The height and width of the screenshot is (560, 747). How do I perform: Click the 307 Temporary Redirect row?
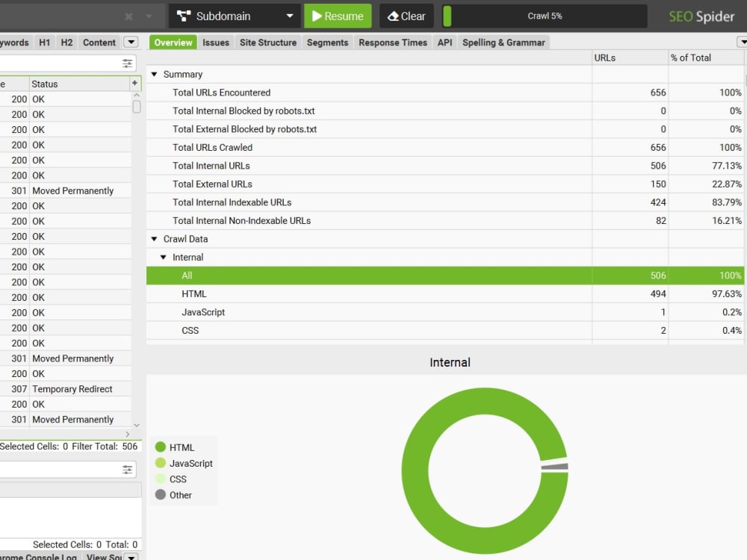tap(65, 389)
